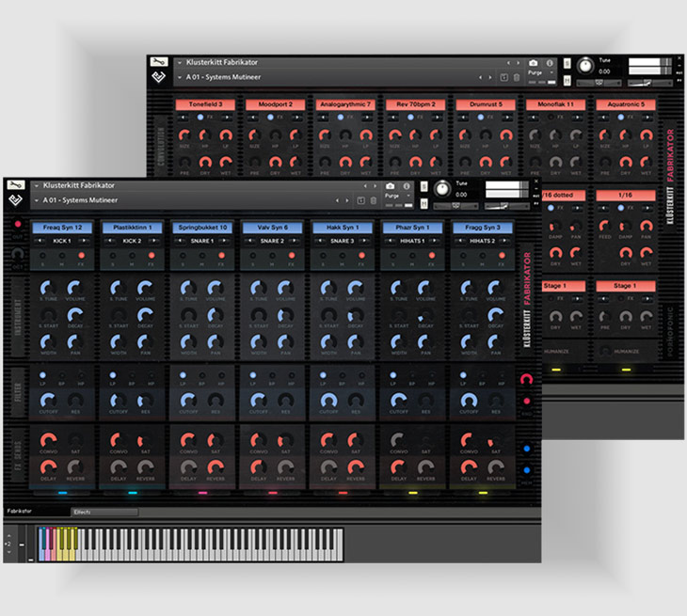Select the Phazr Syn 1 sample name button
The height and width of the screenshot is (616, 687).
(412, 228)
